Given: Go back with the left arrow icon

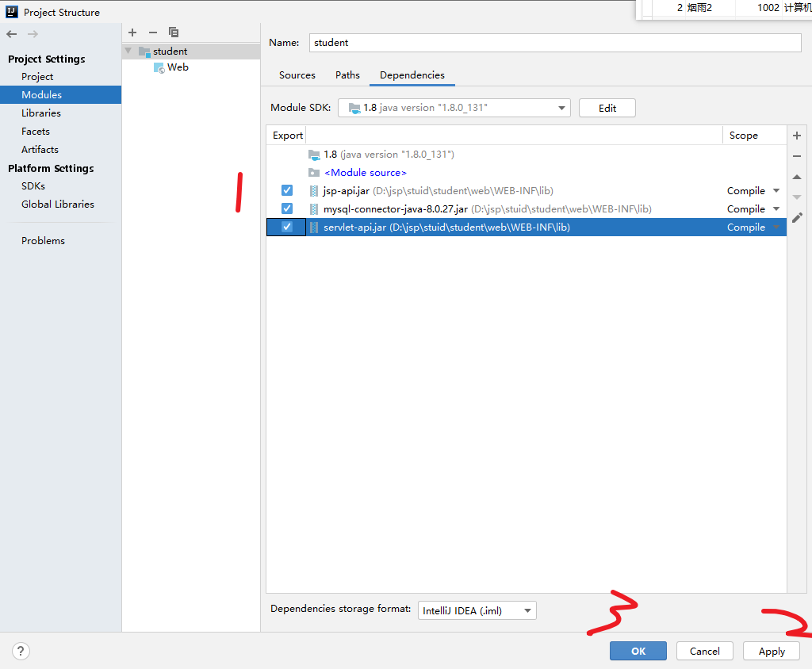Looking at the screenshot, I should click(11, 34).
